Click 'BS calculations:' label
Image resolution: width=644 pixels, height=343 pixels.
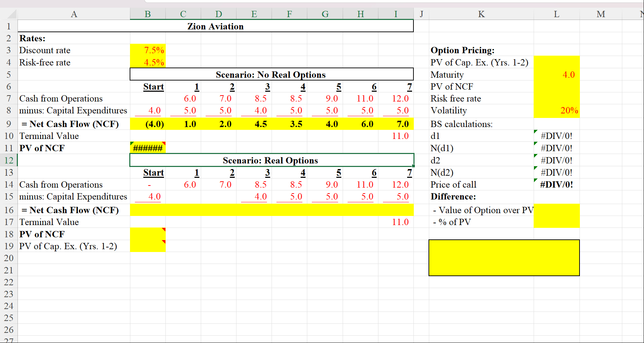pyautogui.click(x=461, y=124)
